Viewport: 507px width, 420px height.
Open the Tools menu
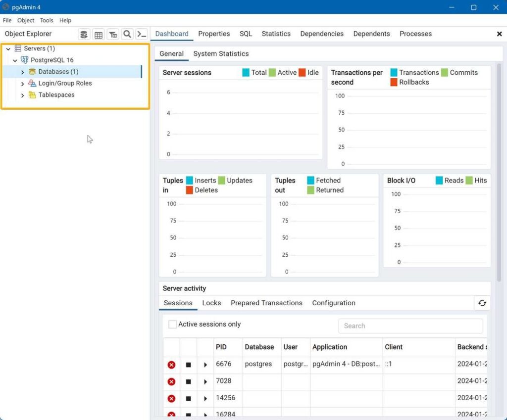coord(47,20)
